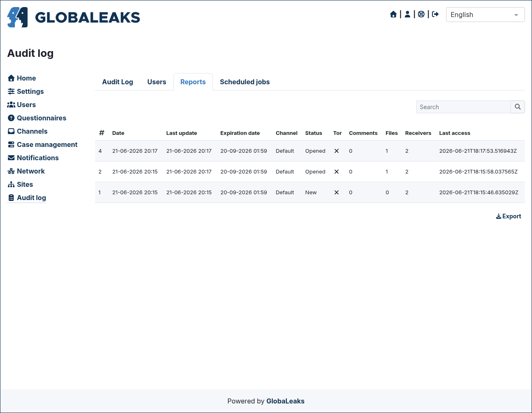Click the Last access column header
This screenshot has height=413, width=532.
(455, 133)
